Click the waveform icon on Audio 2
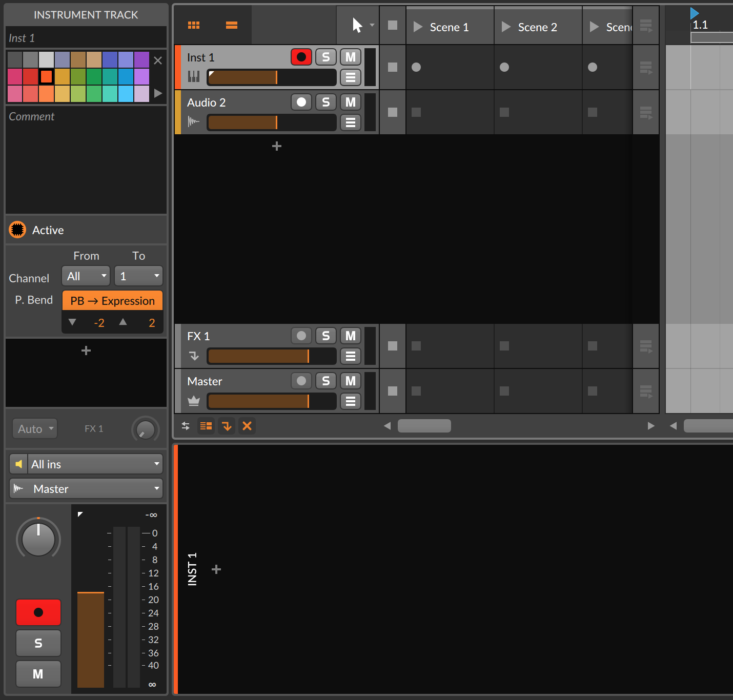 [x=194, y=122]
